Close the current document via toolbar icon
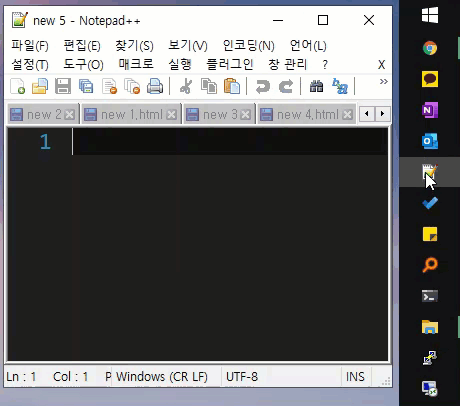Viewport: 460px width, 406px height. tap(110, 86)
